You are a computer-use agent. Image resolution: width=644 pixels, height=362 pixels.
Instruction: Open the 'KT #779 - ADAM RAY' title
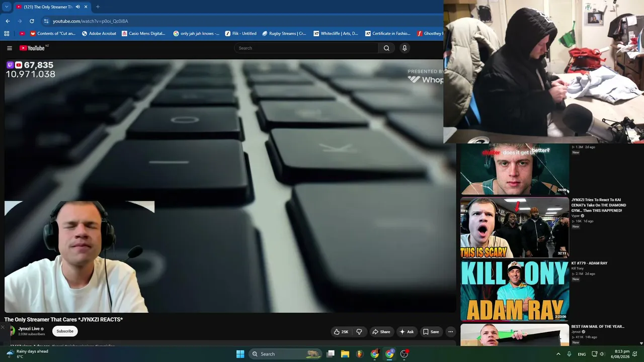(589, 263)
